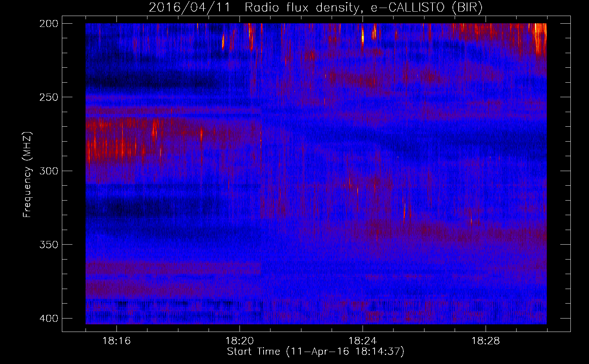The height and width of the screenshot is (364, 589).
Task: Click the 400 frequency tick label
Action: (x=49, y=318)
